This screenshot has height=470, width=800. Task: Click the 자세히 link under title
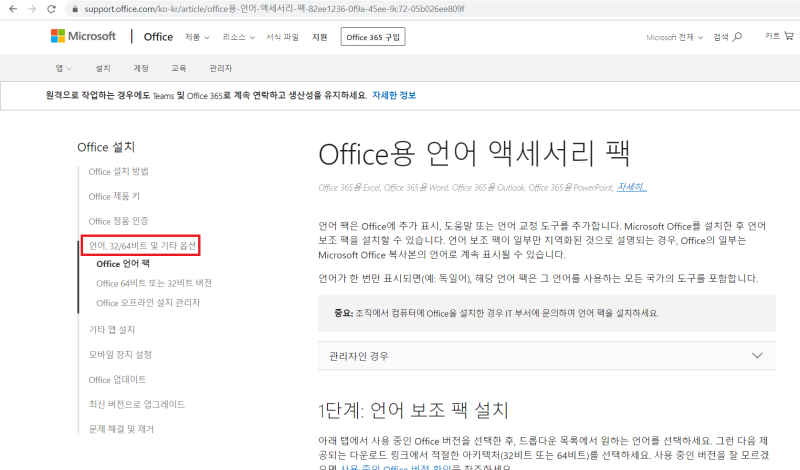click(x=632, y=187)
